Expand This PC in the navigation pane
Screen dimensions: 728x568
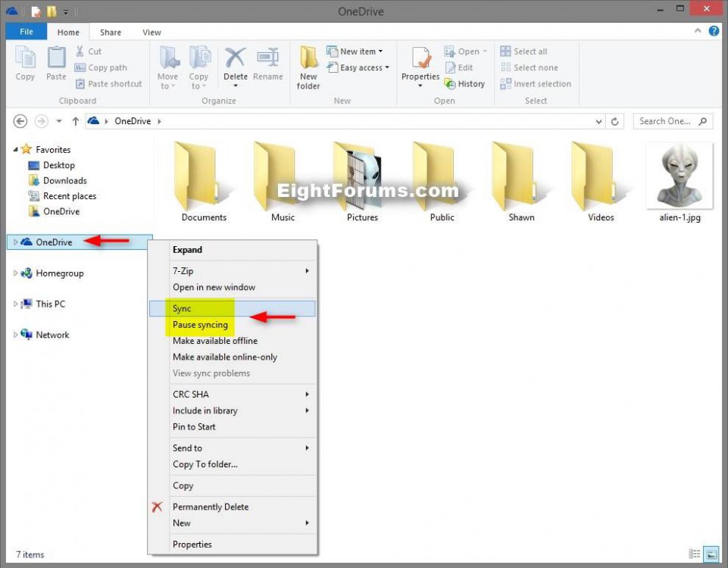click(17, 304)
